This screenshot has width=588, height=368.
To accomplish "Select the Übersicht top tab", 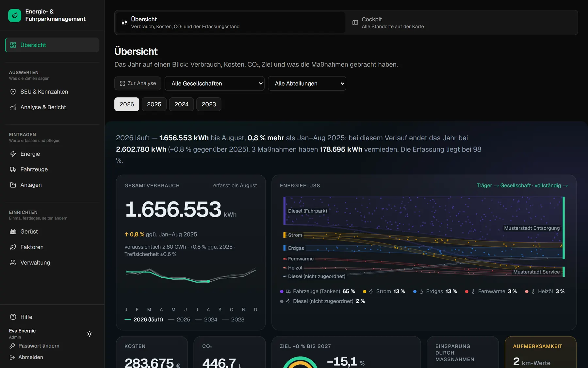I will [x=231, y=23].
